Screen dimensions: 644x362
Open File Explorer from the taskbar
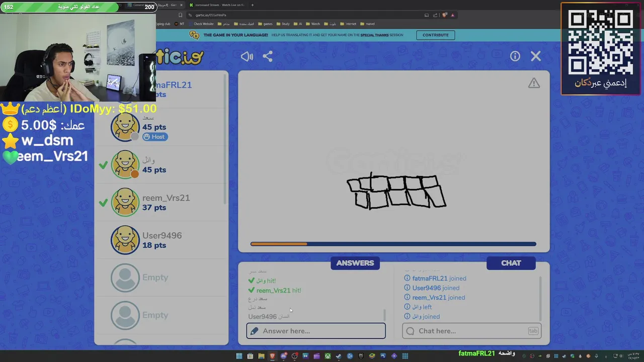(x=261, y=356)
